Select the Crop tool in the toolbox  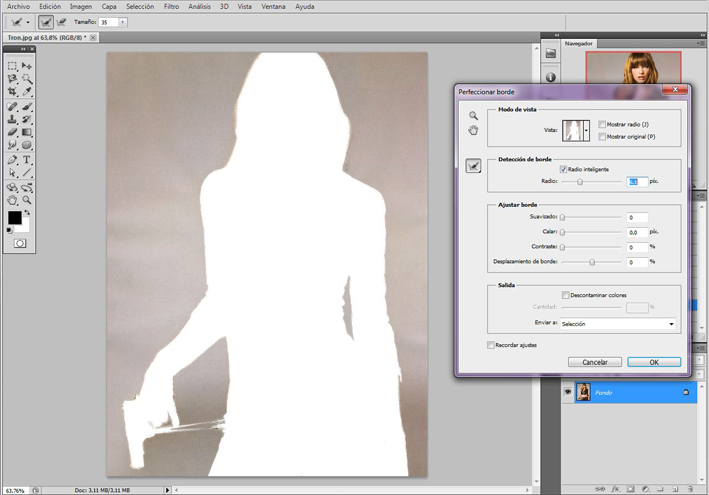(13, 92)
